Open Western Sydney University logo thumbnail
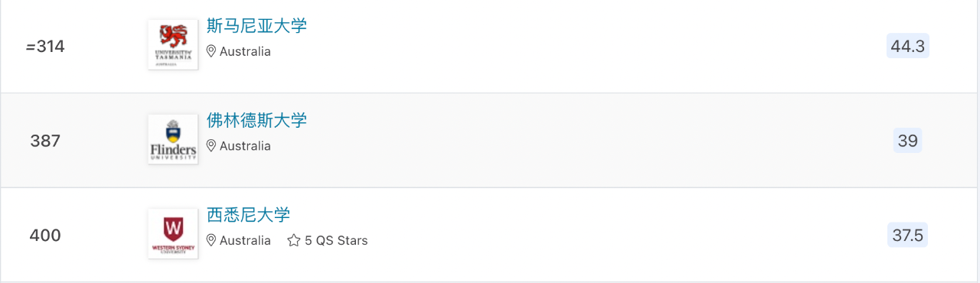Viewport: 980px width, 283px height. [x=173, y=233]
